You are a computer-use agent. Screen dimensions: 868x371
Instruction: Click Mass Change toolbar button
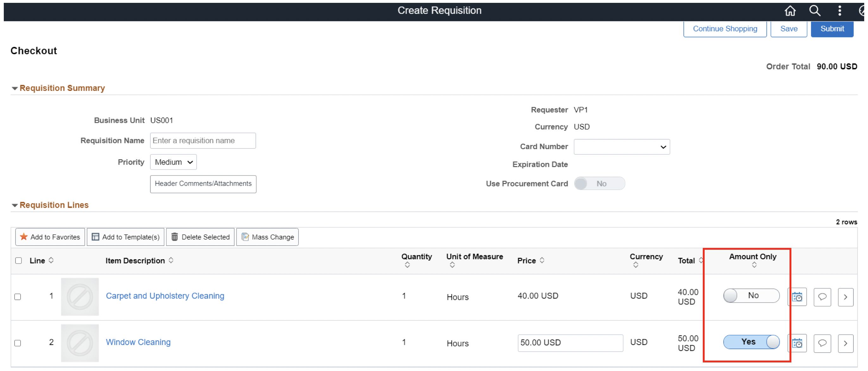point(267,237)
